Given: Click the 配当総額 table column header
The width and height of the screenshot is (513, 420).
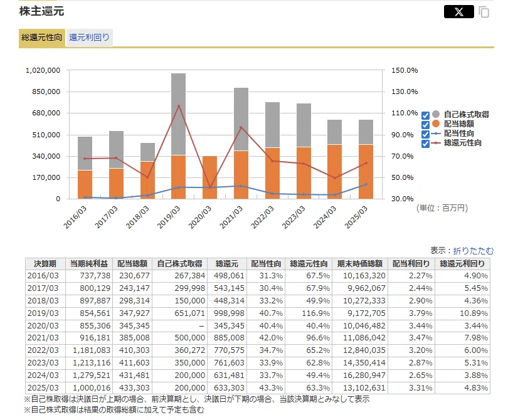Looking at the screenshot, I should tap(132, 264).
